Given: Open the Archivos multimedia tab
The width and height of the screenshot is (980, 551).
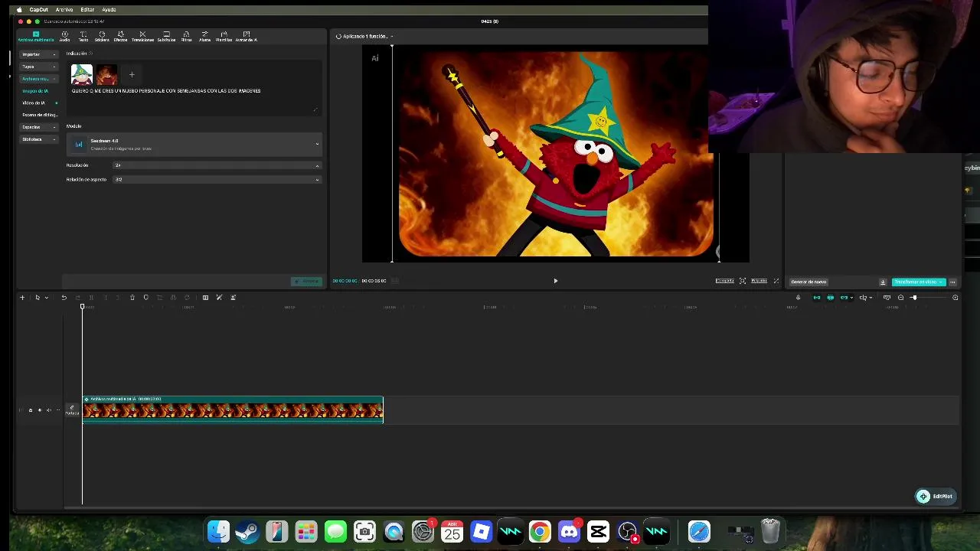Looking at the screenshot, I should [x=36, y=36].
